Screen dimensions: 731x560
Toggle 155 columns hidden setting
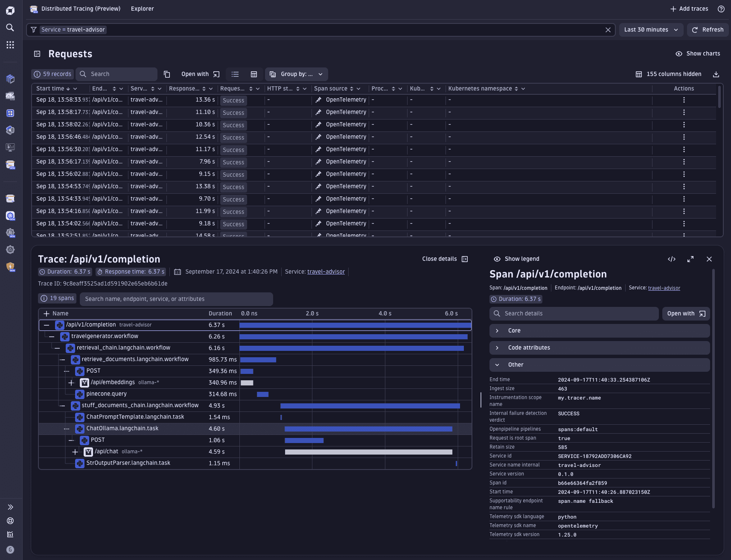(669, 74)
